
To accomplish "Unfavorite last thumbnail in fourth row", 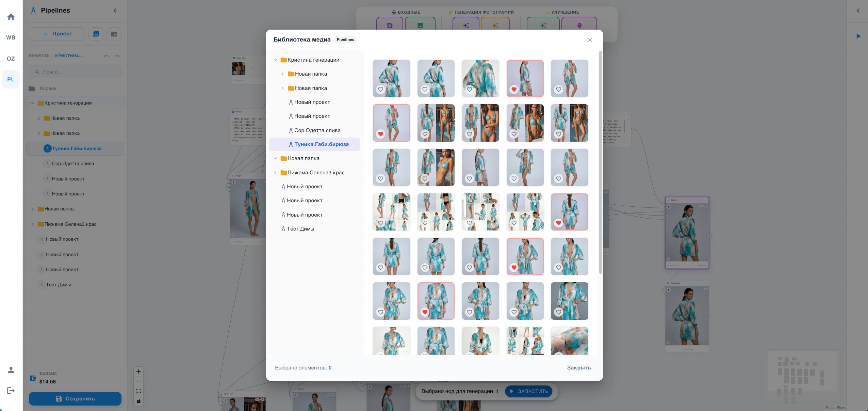I will [558, 223].
